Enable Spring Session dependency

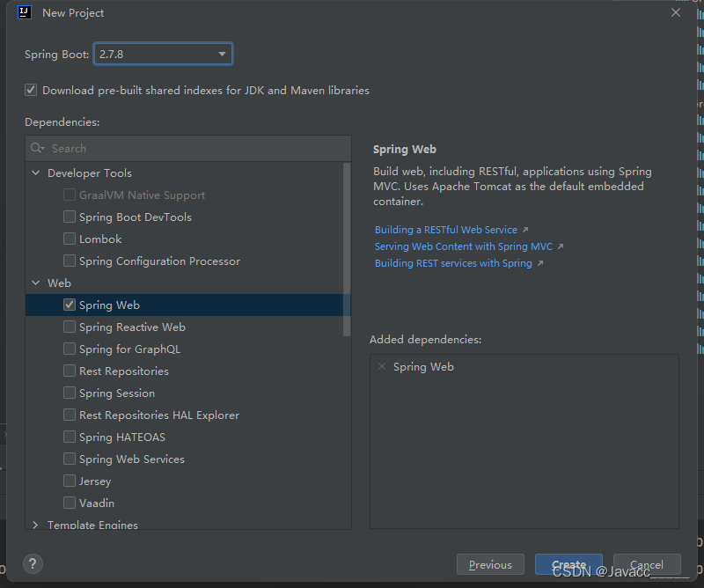[70, 393]
